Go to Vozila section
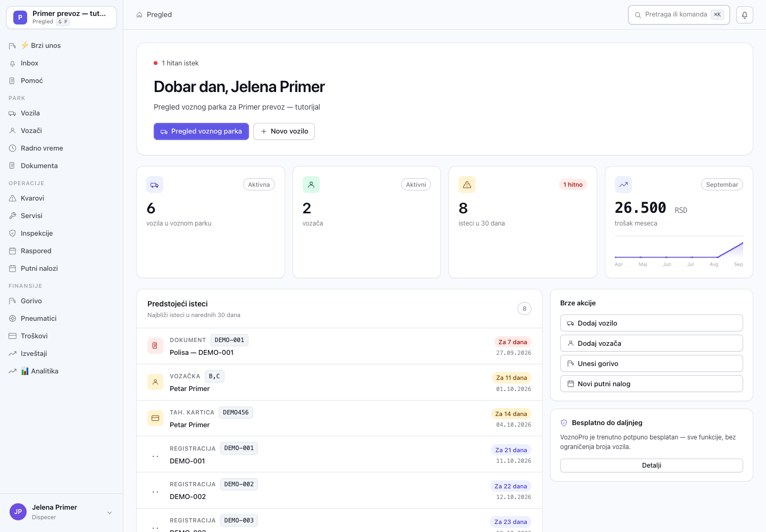The image size is (766, 532). click(x=61, y=113)
